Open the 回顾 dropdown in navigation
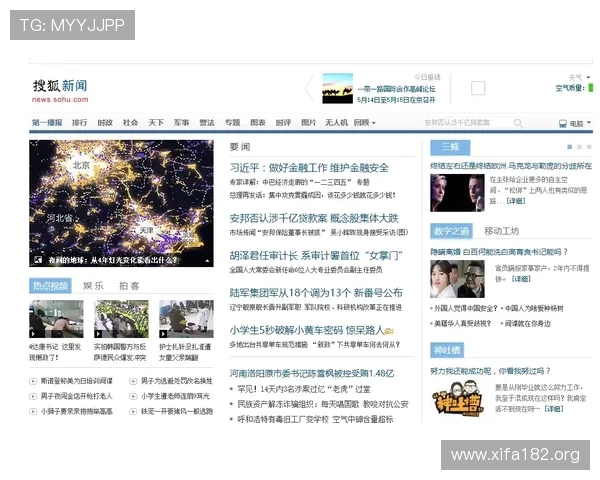This screenshot has height=480, width=600. coord(365,123)
